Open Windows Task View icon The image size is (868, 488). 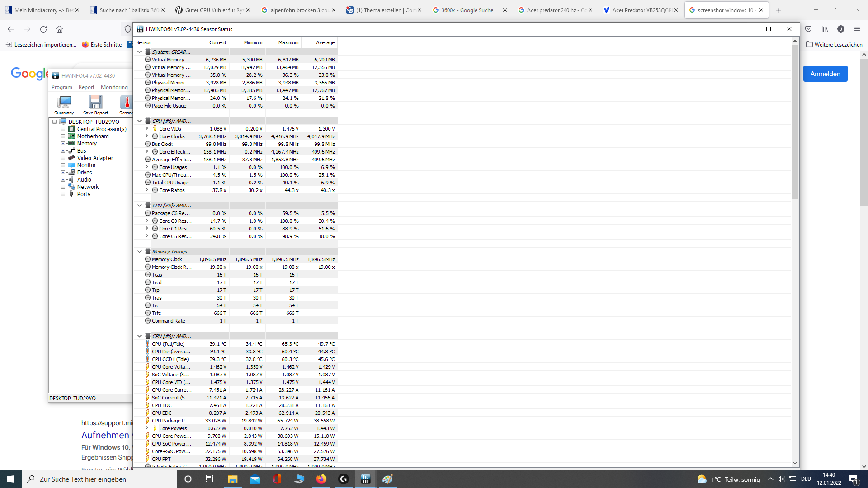coord(209,479)
